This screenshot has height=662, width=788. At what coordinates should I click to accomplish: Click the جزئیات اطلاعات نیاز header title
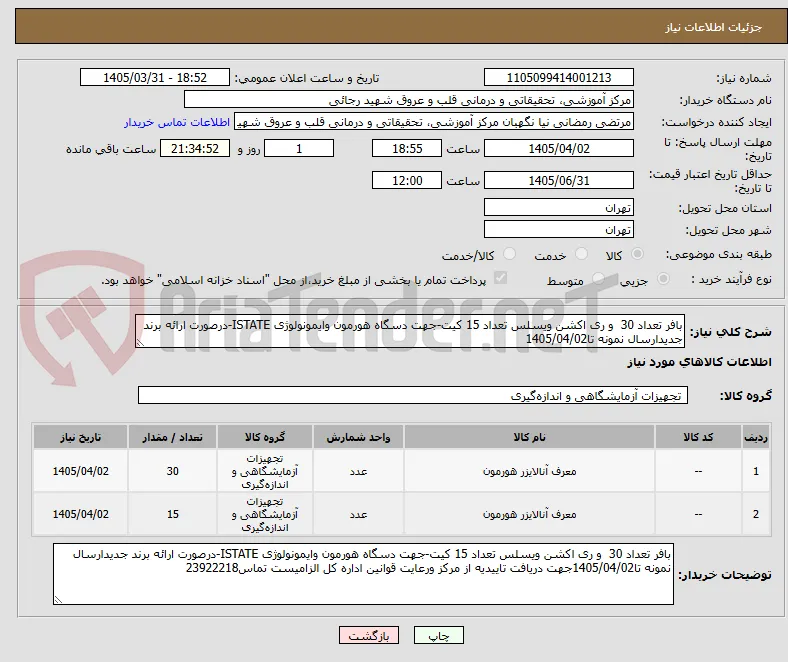tap(713, 27)
